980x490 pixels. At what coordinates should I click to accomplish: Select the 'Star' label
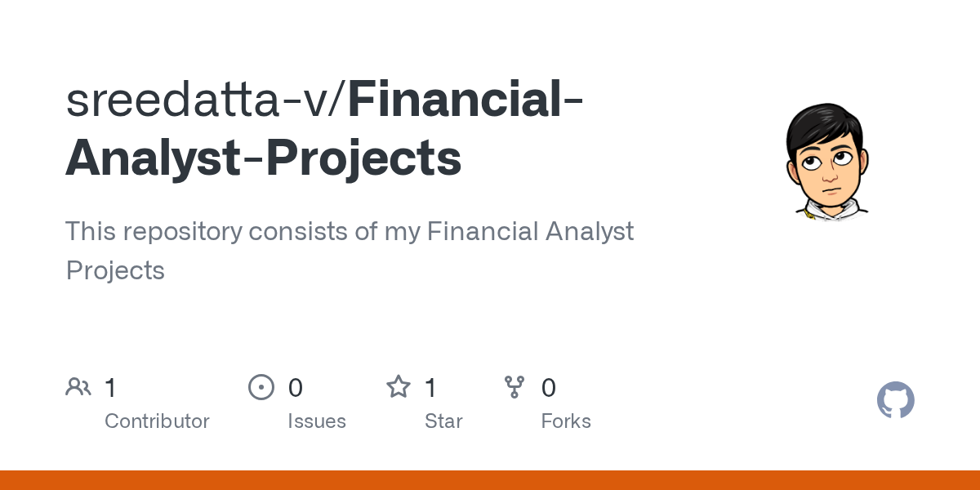[443, 421]
